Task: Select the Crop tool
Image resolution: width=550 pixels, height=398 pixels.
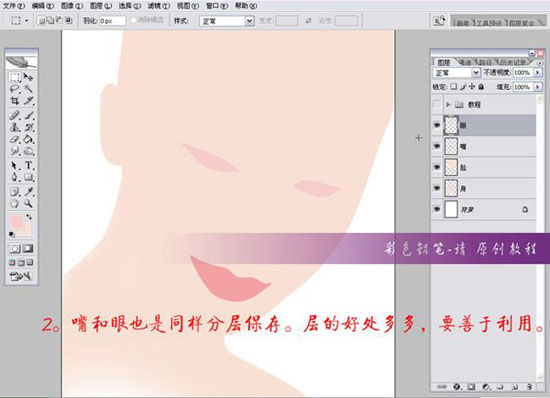Action: pos(15,101)
